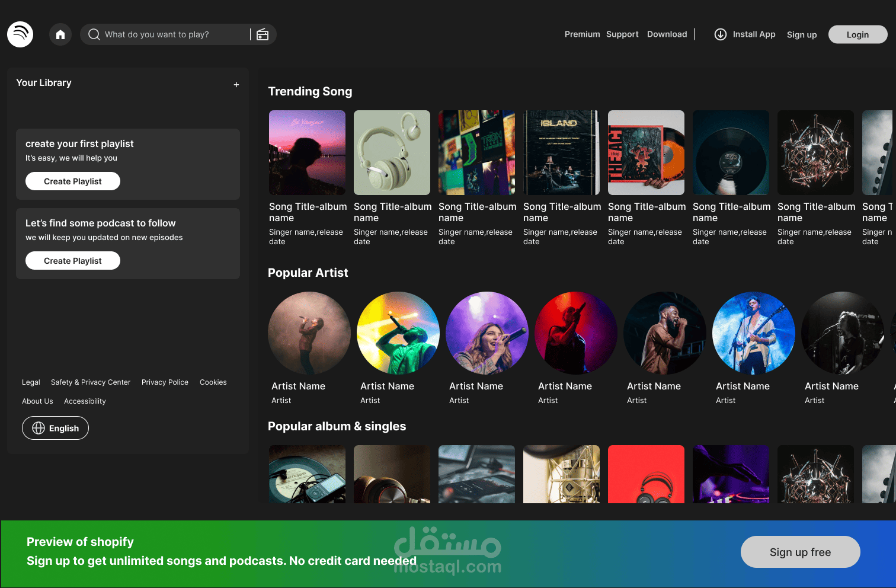This screenshot has height=588, width=896.
Task: Click the globe icon in English button
Action: tap(39, 428)
